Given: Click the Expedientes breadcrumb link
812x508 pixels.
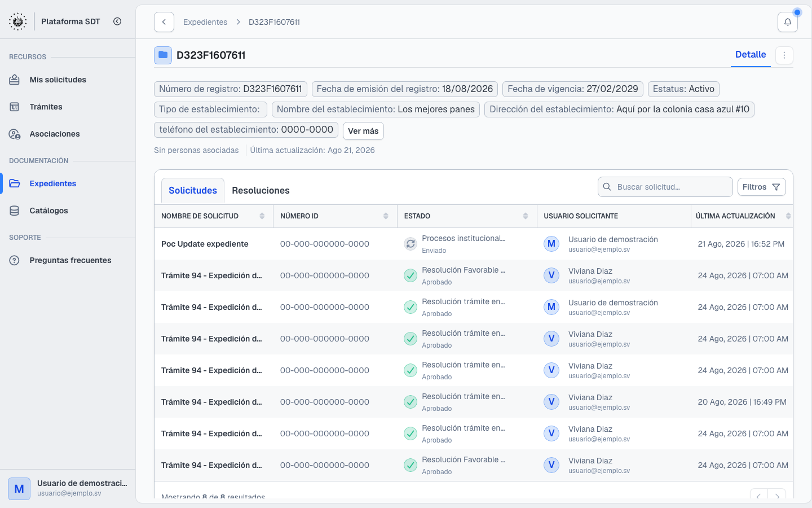Looking at the screenshot, I should [x=205, y=22].
